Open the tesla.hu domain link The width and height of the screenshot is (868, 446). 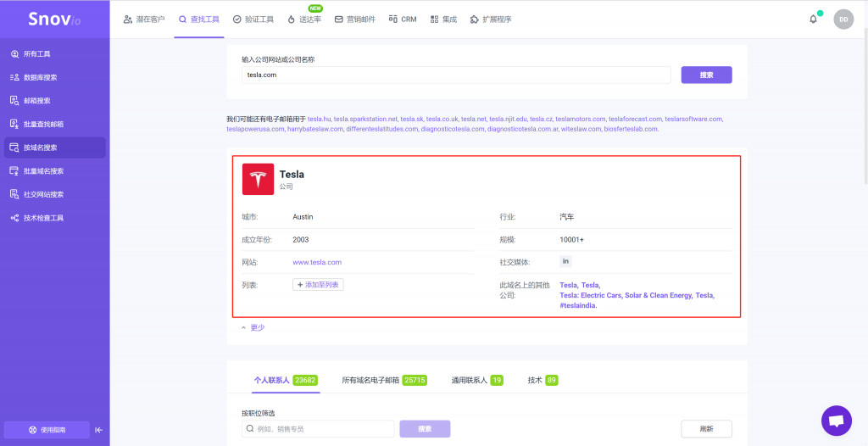tap(319, 119)
